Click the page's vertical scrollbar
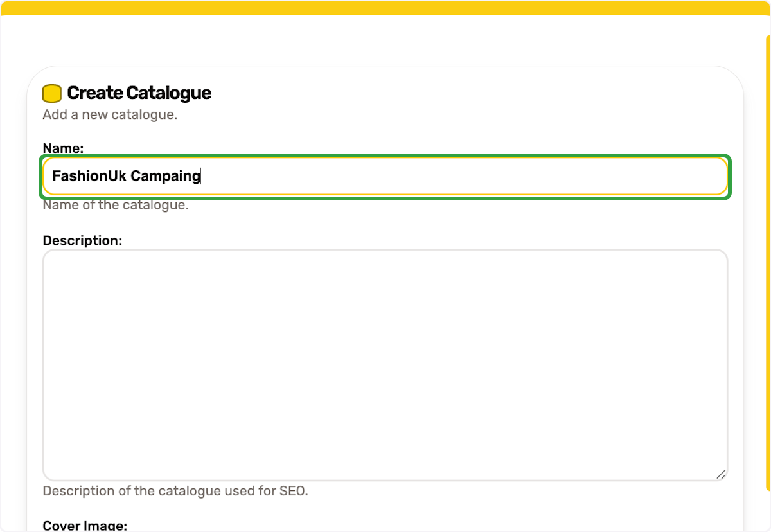The image size is (771, 532). pos(767,263)
